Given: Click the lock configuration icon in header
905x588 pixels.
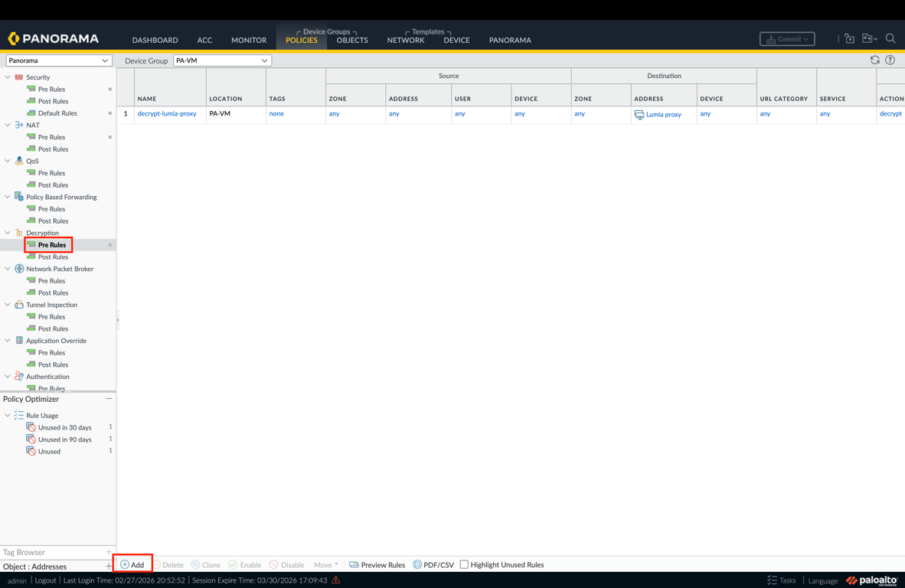Looking at the screenshot, I should [x=849, y=38].
